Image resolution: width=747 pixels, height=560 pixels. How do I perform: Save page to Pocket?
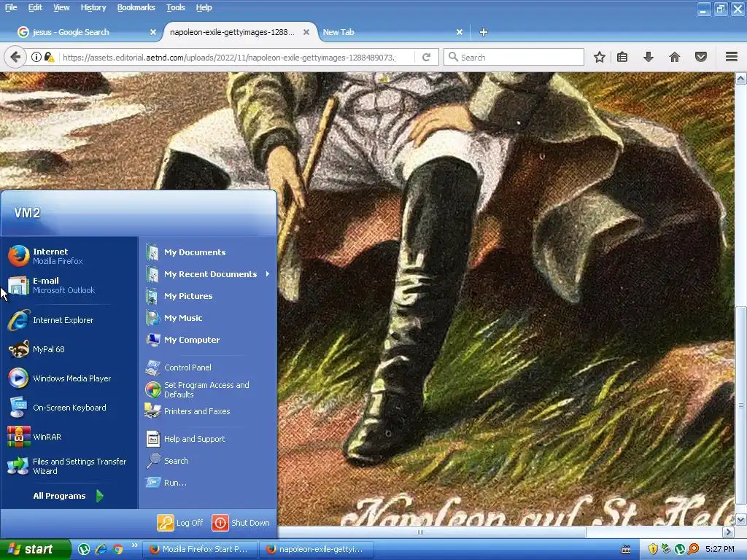(701, 57)
